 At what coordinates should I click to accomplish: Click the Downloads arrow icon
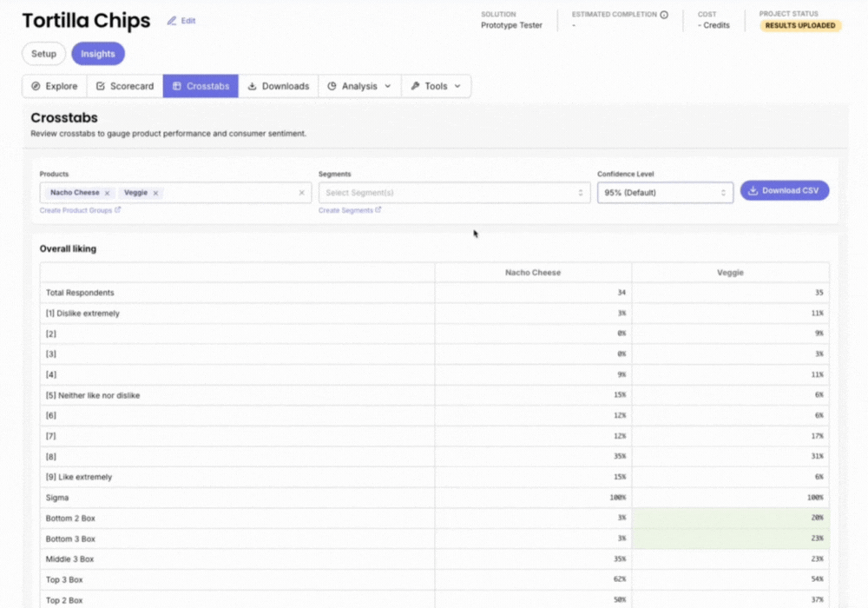pyautogui.click(x=251, y=86)
